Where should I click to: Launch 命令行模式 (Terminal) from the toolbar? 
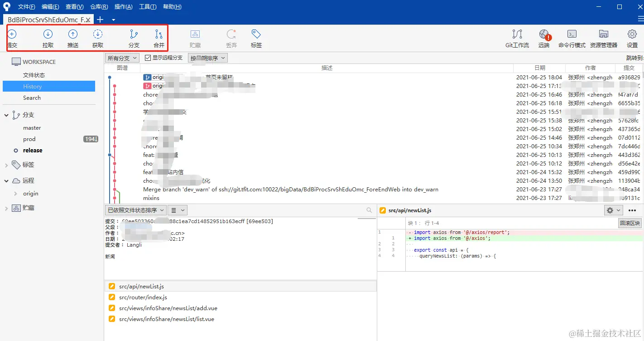pos(572,39)
